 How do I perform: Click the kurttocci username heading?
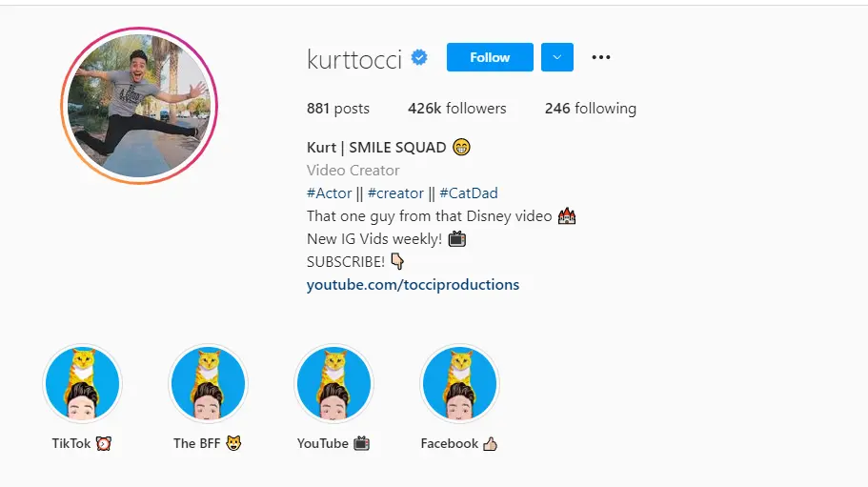pyautogui.click(x=354, y=59)
